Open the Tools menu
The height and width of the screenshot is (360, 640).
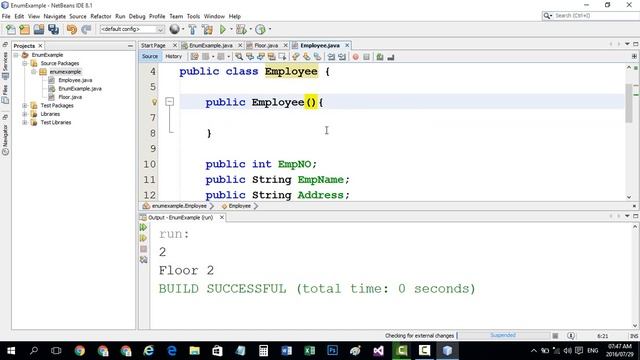click(193, 16)
